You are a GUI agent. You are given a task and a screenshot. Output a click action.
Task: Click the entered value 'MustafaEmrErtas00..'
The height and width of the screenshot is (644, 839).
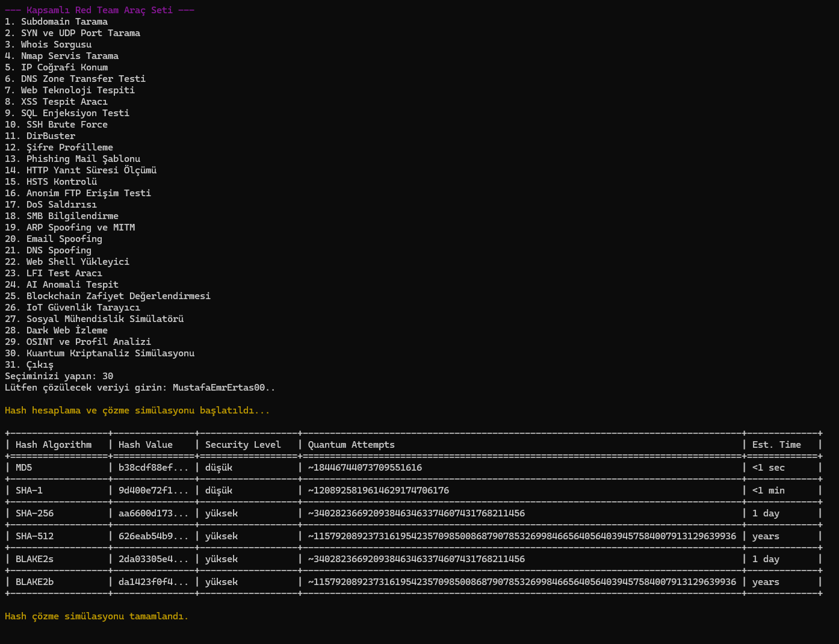224,388
